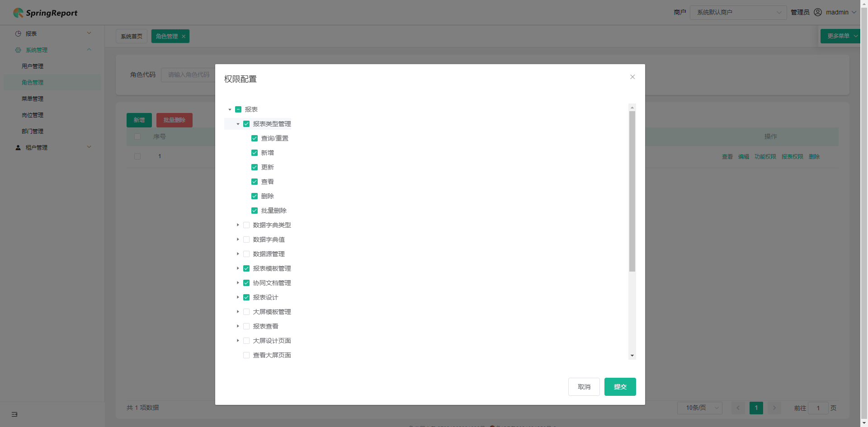Click the tree scrollbar down arrow
The width and height of the screenshot is (868, 427).
click(632, 356)
